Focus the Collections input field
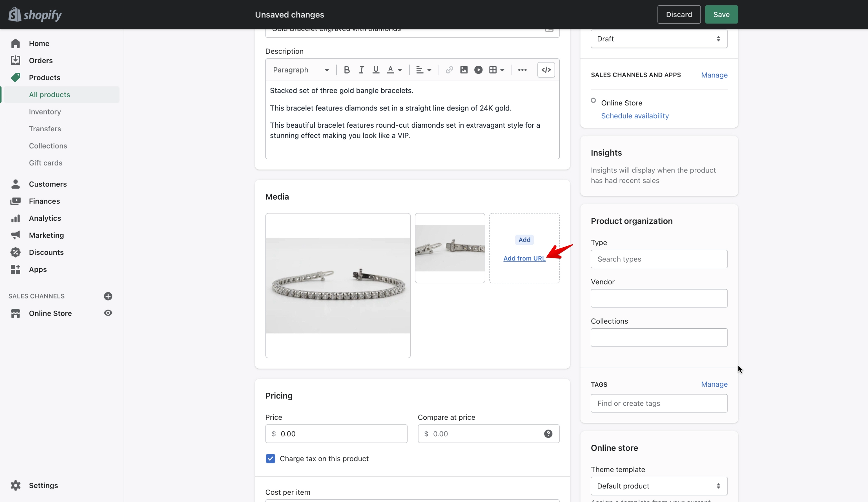The height and width of the screenshot is (502, 868). (659, 338)
